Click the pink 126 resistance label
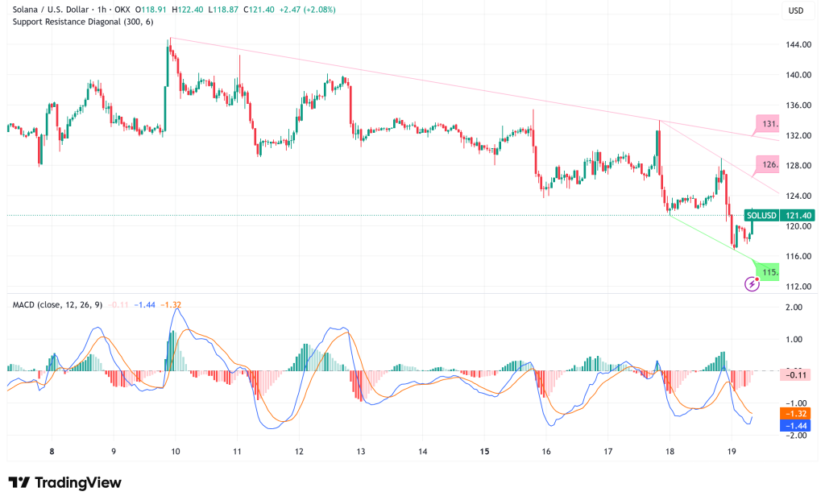825x504 pixels. coord(768,164)
